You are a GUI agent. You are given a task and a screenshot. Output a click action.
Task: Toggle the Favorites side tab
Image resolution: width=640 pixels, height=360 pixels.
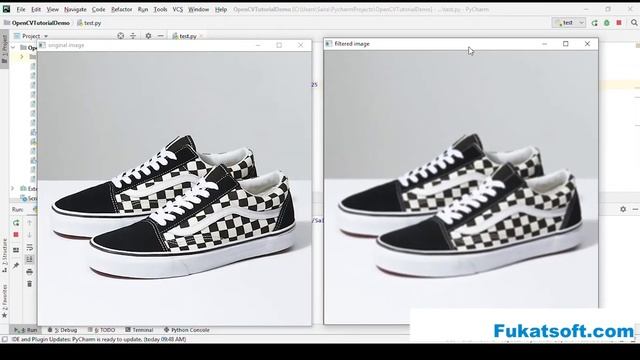point(4,301)
